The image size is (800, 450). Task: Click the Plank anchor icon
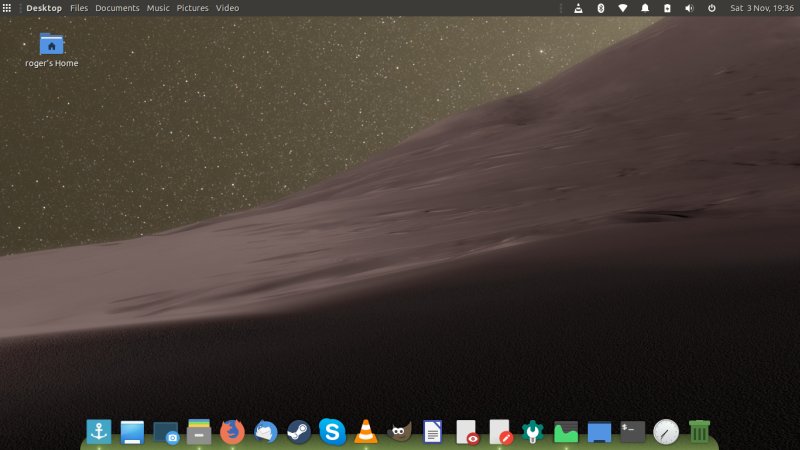(98, 431)
